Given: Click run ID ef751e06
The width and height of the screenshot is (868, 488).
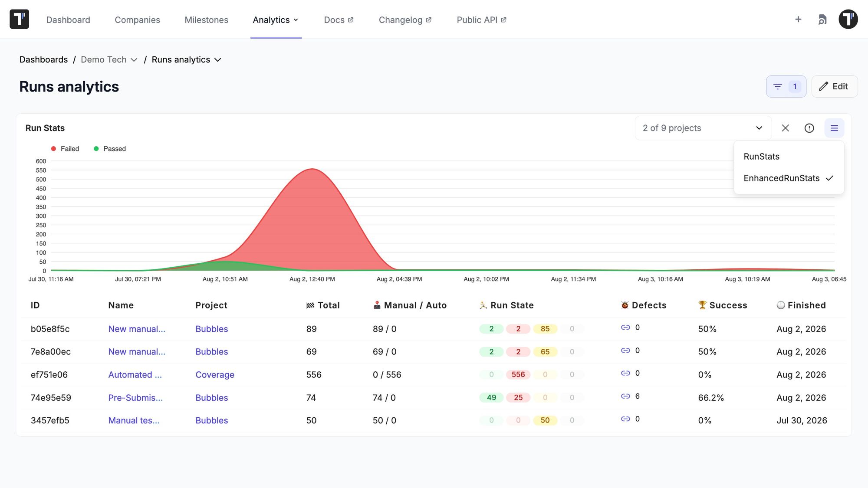Looking at the screenshot, I should (49, 375).
